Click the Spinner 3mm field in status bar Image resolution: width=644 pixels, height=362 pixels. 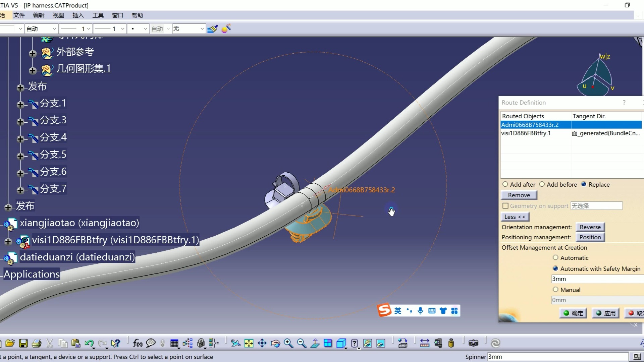click(558, 357)
